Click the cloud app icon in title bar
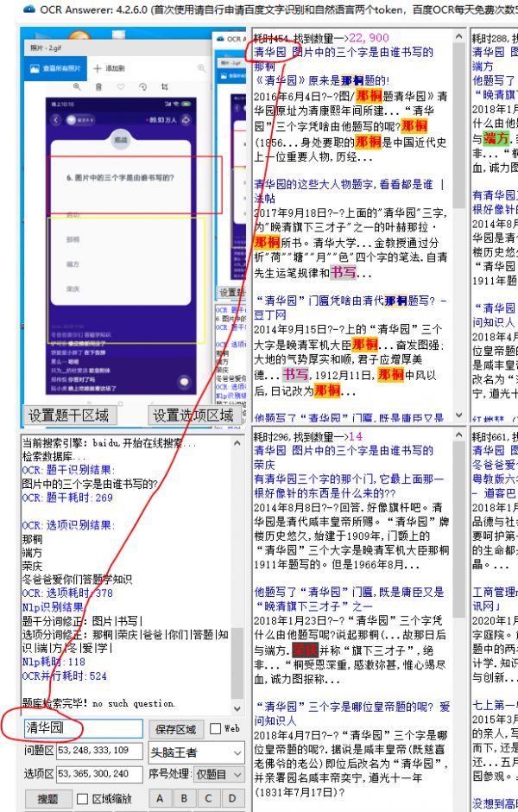Screen dimensions: 518x812 pos(29,9)
